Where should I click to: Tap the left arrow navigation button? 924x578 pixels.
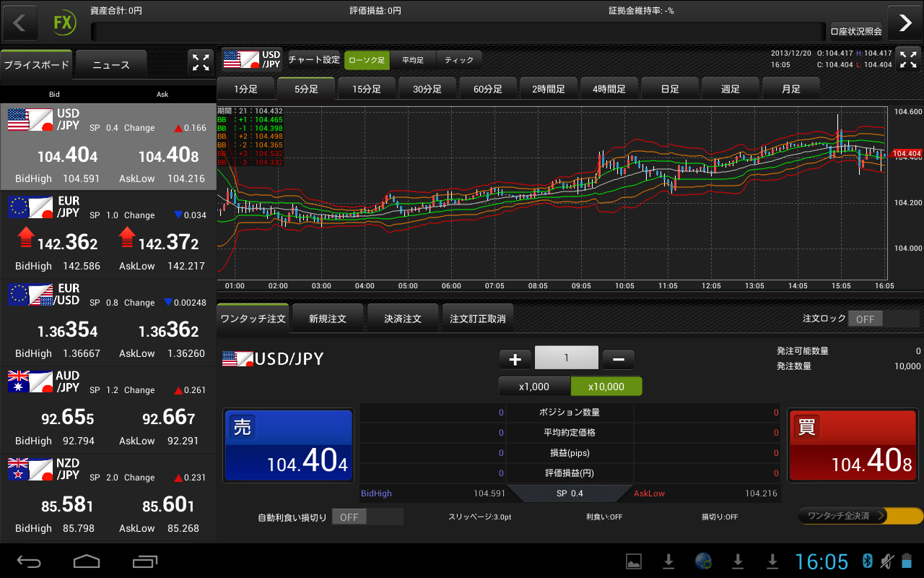click(x=19, y=22)
